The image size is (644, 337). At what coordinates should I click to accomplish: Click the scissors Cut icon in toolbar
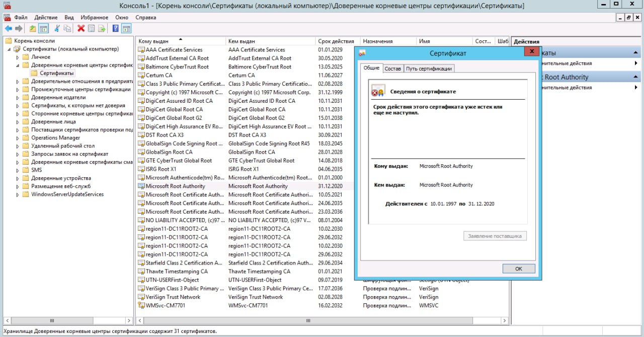tap(57, 28)
